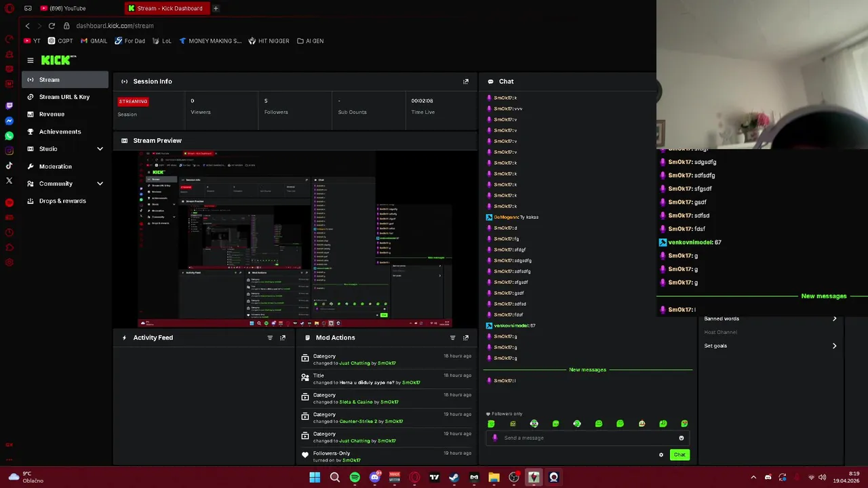868x488 pixels.
Task: Go to the Revenue section
Action: 52,114
